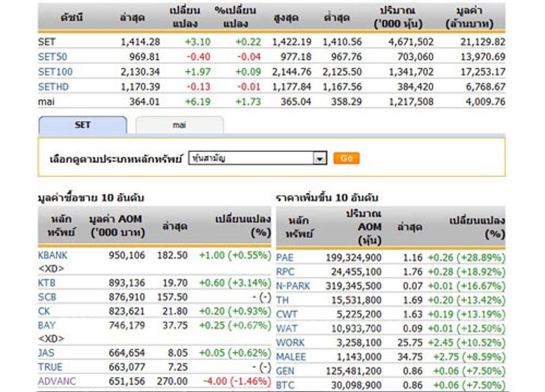Open the WAT stock link

click(287, 328)
